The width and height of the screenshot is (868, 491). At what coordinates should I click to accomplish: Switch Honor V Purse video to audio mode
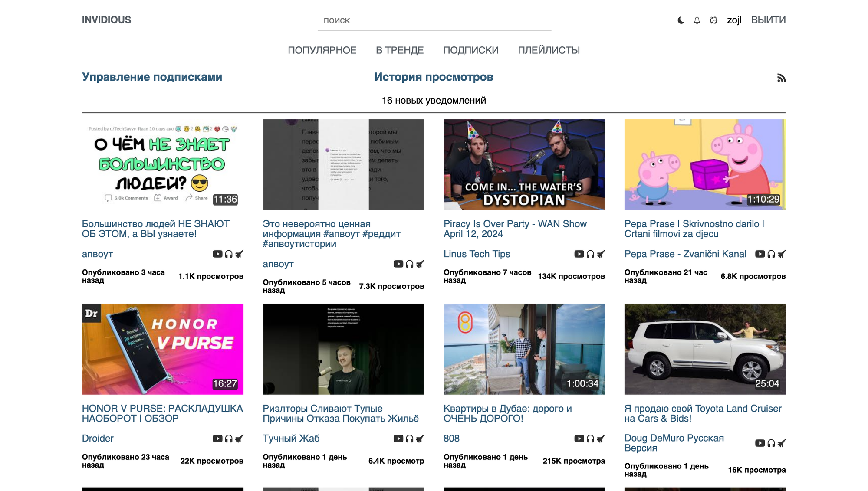click(229, 439)
